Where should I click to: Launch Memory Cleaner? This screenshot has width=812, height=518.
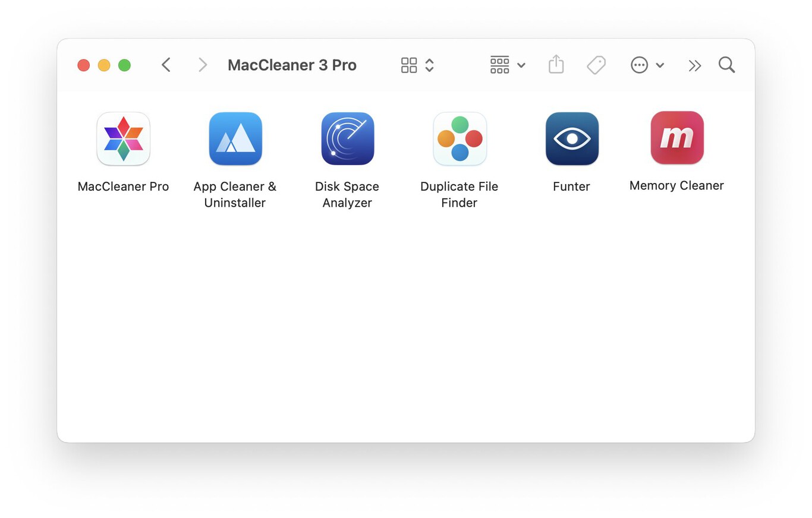pos(677,137)
